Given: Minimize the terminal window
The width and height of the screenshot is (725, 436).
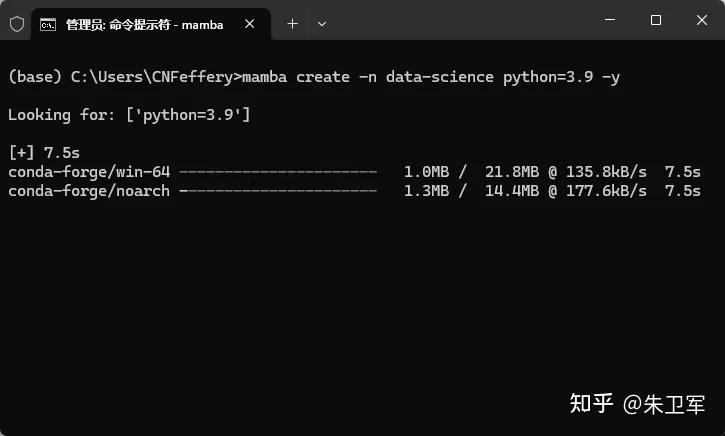Looking at the screenshot, I should click(x=609, y=20).
